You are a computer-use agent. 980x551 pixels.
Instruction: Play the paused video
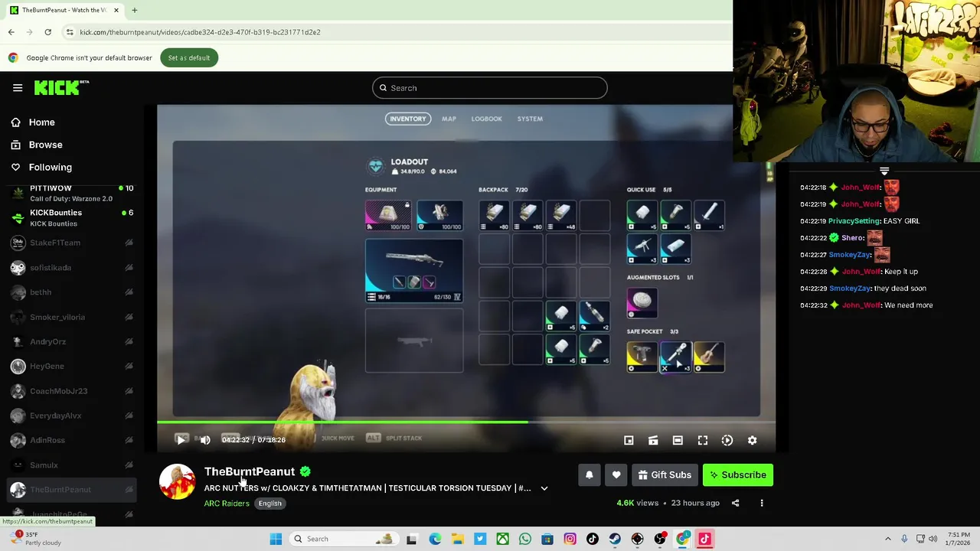(x=181, y=439)
